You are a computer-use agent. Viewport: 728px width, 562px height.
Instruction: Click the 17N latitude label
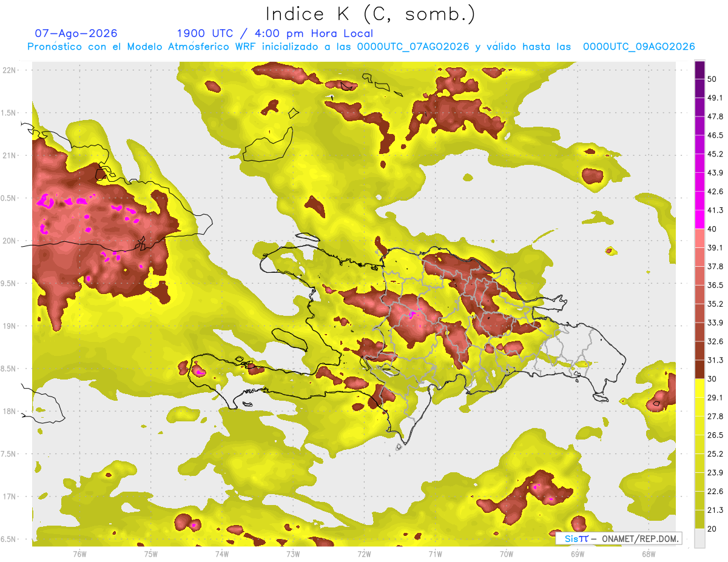point(10,497)
